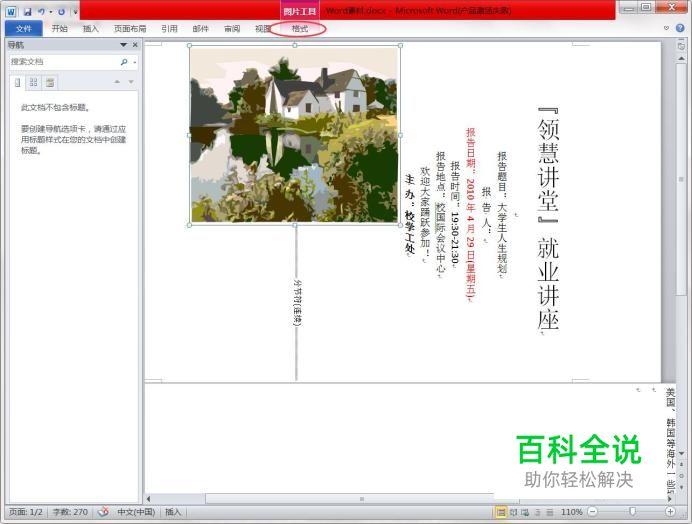
Task: Click the Word application icon in title bar
Action: [x=11, y=11]
